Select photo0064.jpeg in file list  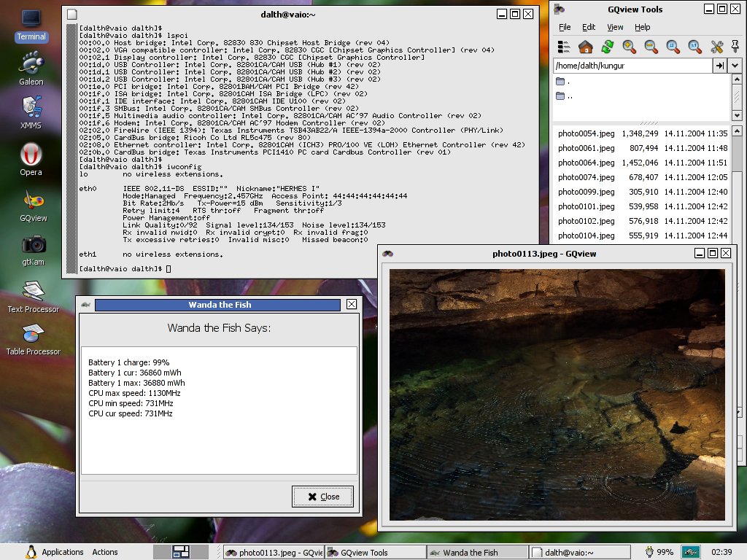pos(642,163)
